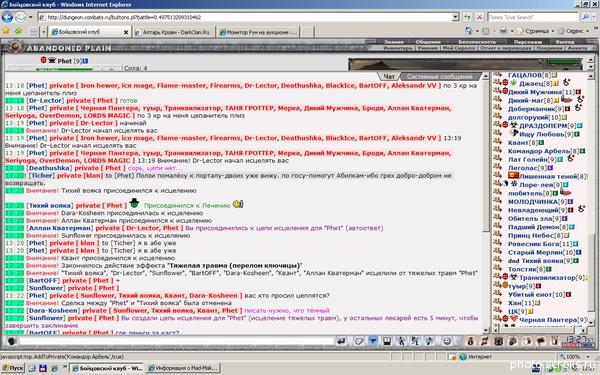The width and height of the screenshot is (600, 375).
Task: Click the chat message input field
Action: (x=176, y=341)
